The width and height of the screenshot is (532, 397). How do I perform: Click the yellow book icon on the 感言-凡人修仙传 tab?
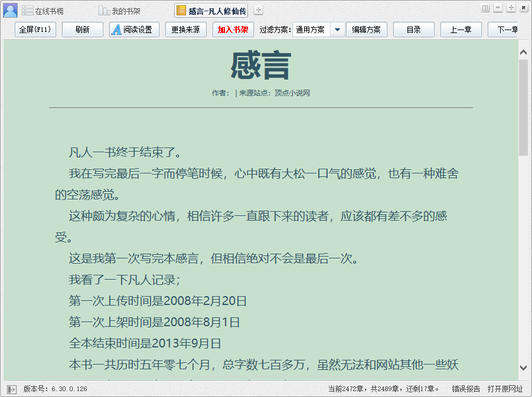180,9
